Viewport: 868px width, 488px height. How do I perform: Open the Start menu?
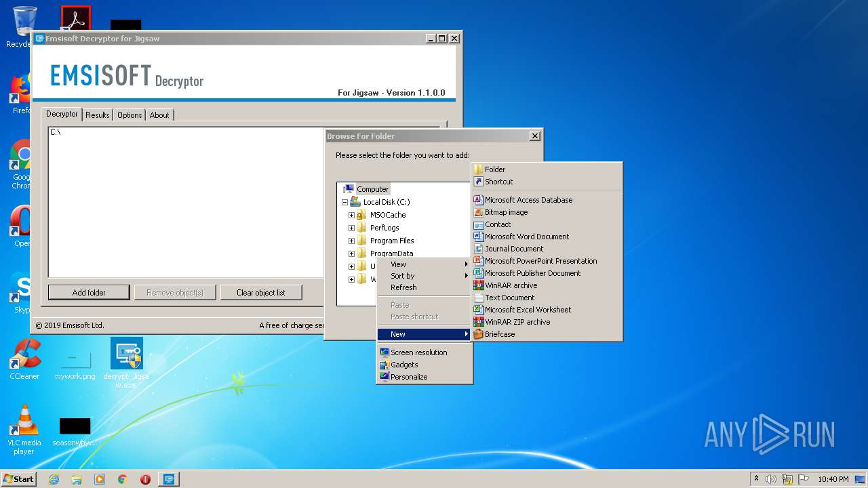point(18,479)
